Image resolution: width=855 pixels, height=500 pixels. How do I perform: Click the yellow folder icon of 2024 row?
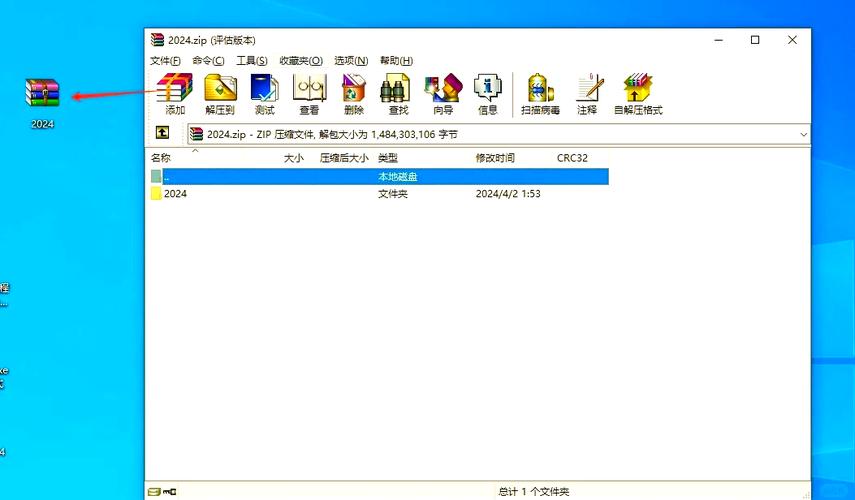point(156,193)
